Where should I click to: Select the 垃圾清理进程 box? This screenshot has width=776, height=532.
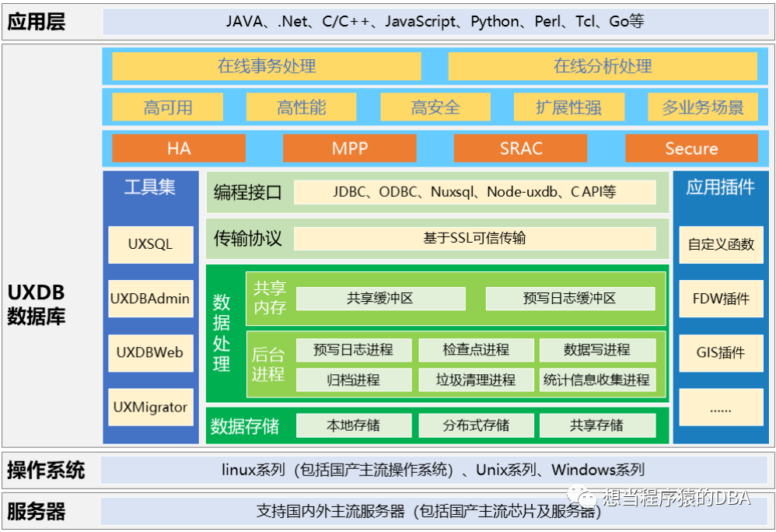476,380
